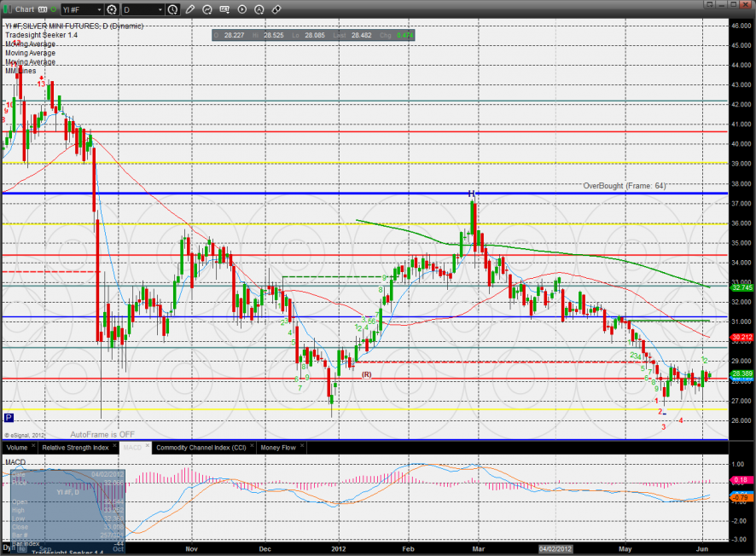The width and height of the screenshot is (756, 556).
Task: Click the OverBought (Frame: 64) label
Action: click(625, 186)
